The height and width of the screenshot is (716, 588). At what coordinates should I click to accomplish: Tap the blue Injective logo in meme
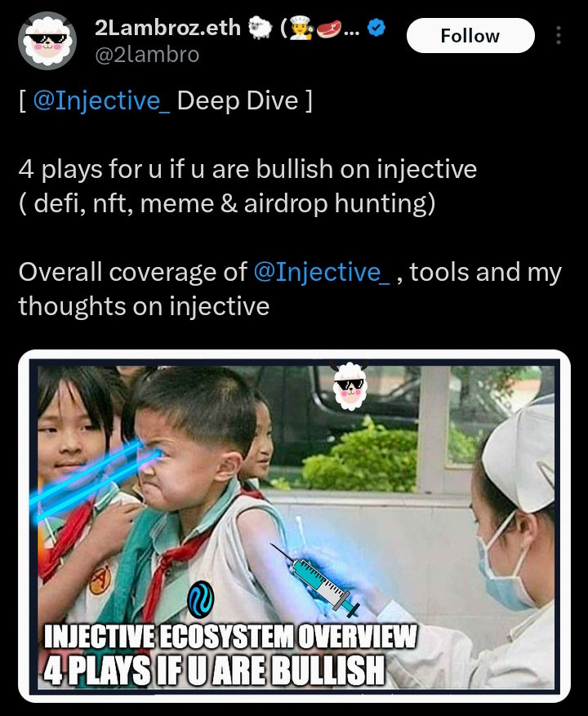coord(201,599)
